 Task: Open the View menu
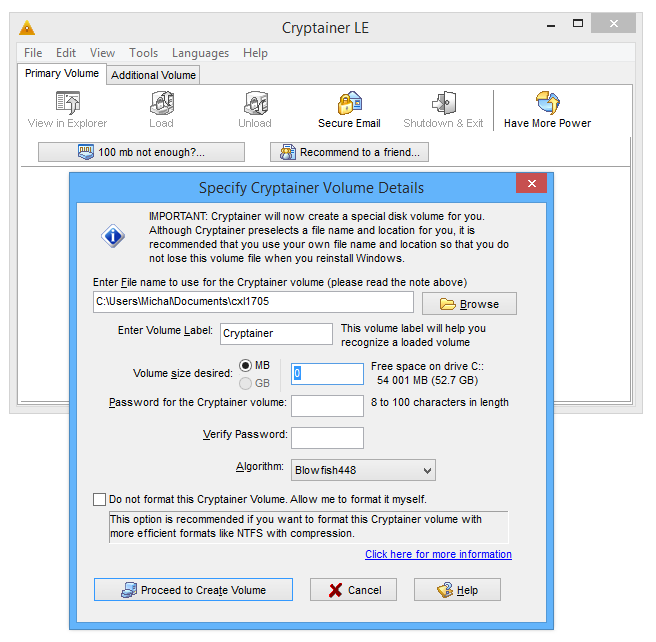[x=102, y=53]
